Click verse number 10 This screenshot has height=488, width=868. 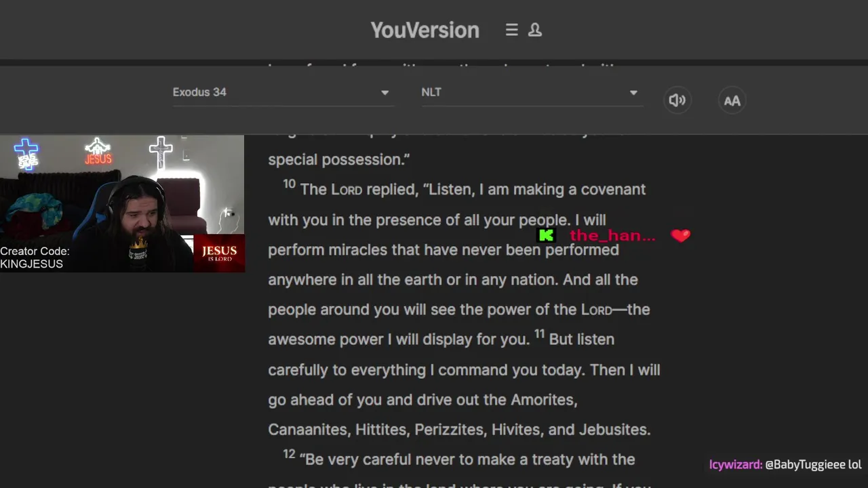click(290, 184)
